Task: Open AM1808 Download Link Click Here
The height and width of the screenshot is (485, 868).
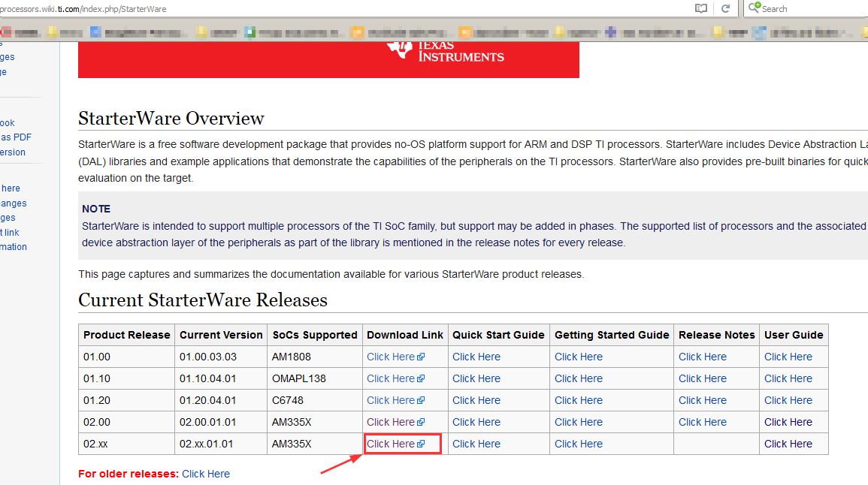Action: 395,357
